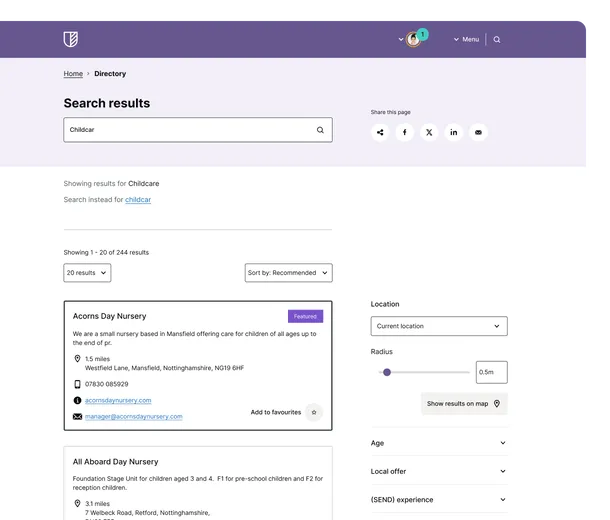Click the envelope icon beside manager email
Viewport: 610px width, 520px height.
coord(77,417)
